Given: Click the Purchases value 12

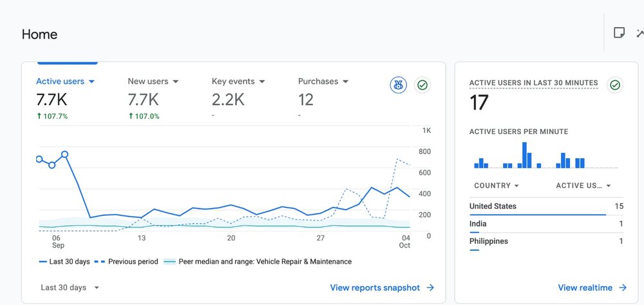Looking at the screenshot, I should [305, 100].
